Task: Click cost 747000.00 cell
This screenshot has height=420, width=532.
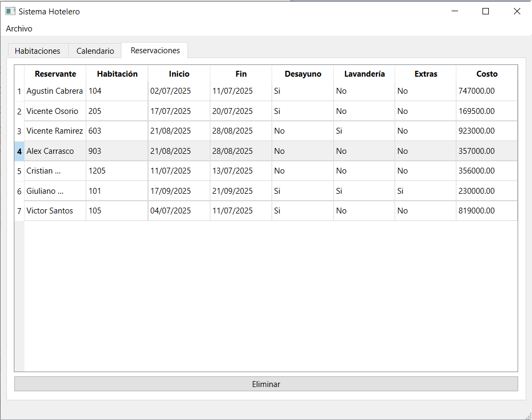Action: [487, 91]
